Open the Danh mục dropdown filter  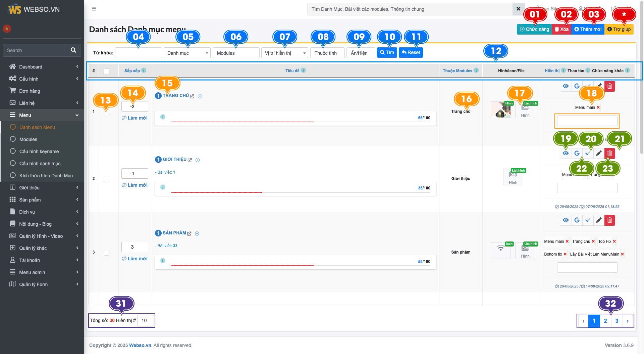pos(187,53)
